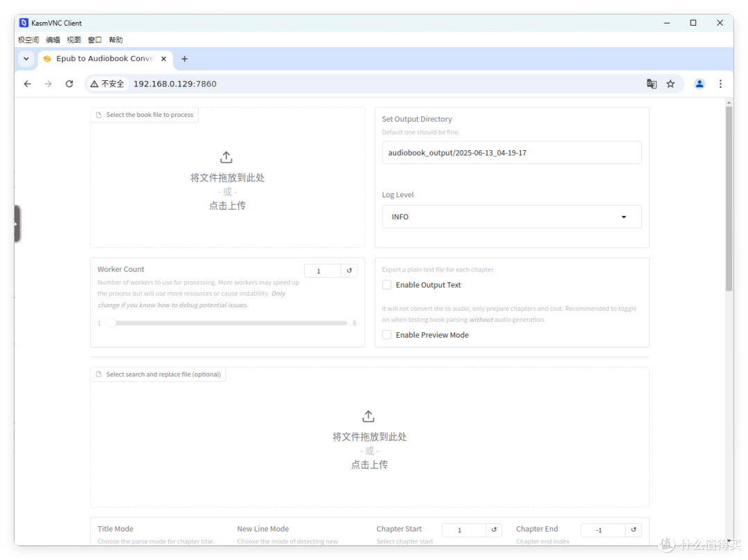The image size is (748, 560).
Task: Bookmark this page with the star icon
Action: click(670, 84)
